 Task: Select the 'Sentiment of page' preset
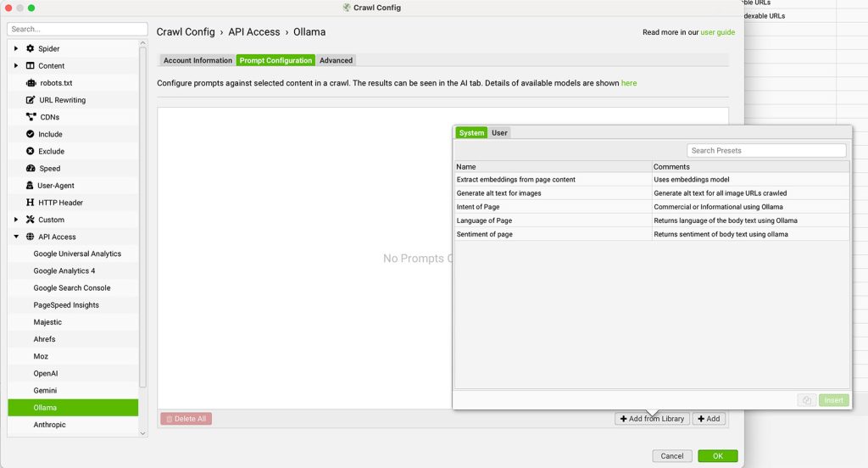coord(652,234)
